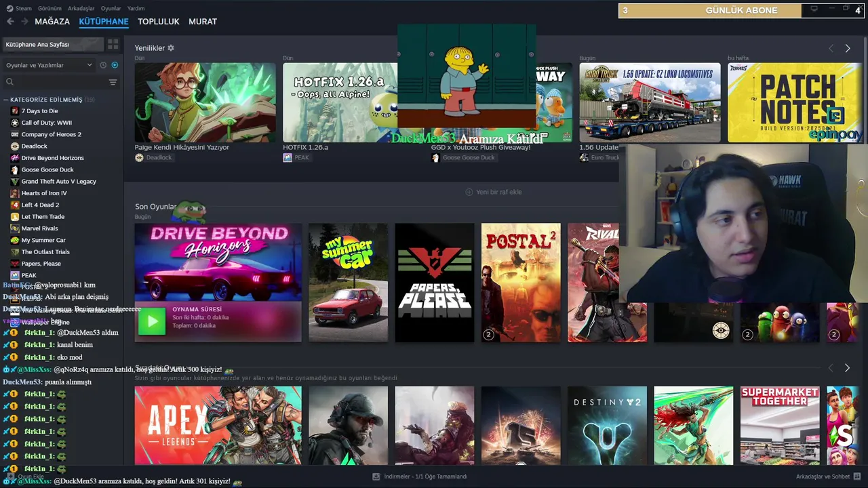
Task: Click the Deadlock link under the news card
Action: click(159, 157)
